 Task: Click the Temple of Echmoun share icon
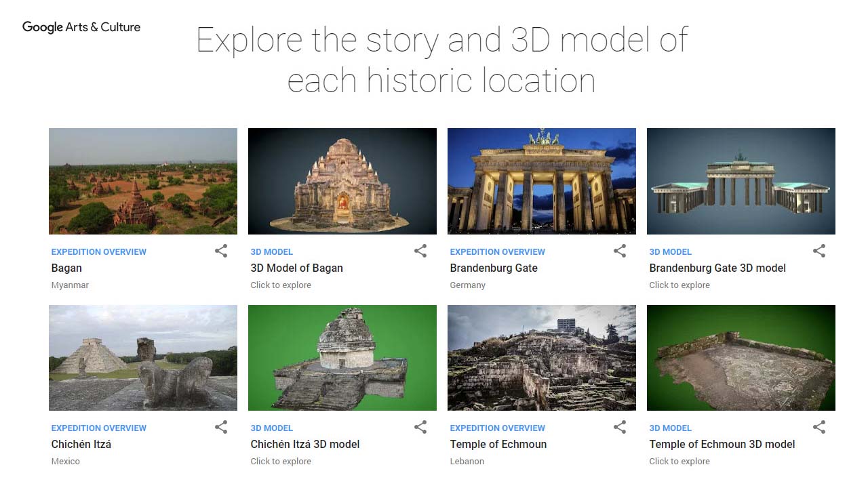(620, 427)
